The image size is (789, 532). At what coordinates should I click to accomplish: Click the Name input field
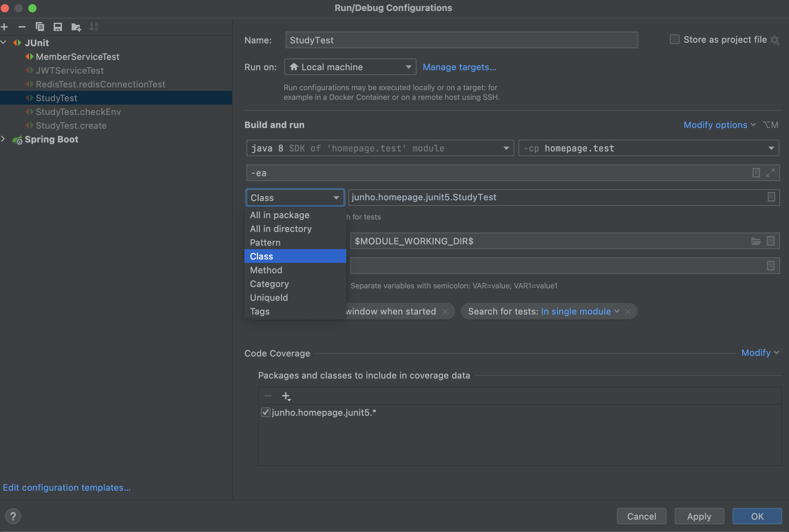[461, 40]
